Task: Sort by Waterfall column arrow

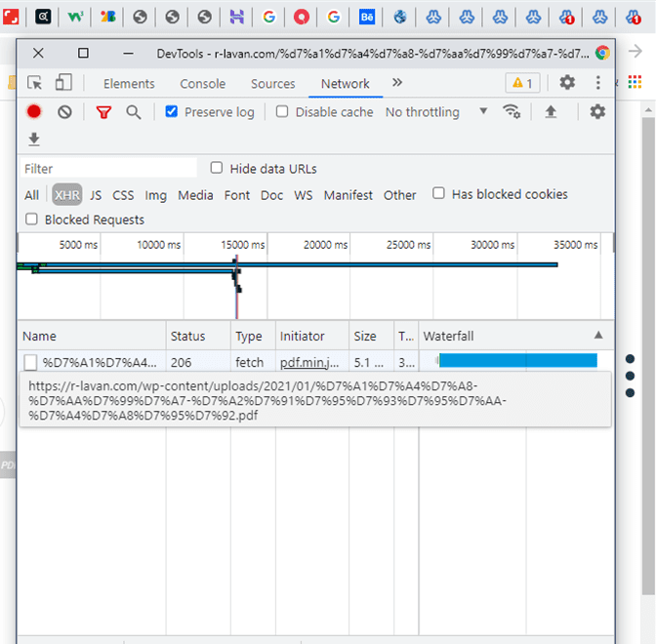Action: tap(598, 336)
